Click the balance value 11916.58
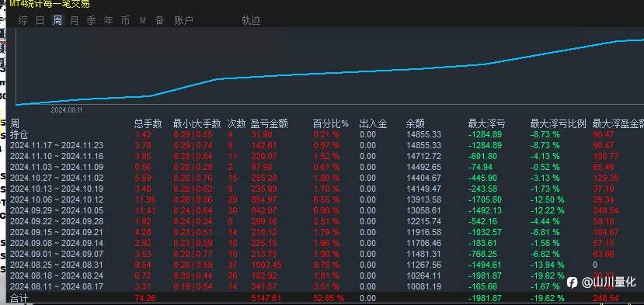This screenshot has width=644, height=305. tap(423, 232)
